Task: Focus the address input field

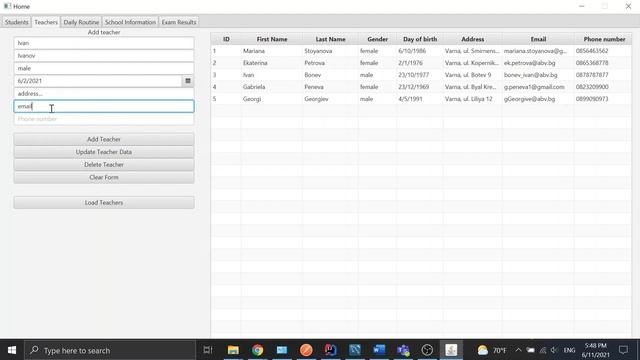Action: tap(104, 93)
